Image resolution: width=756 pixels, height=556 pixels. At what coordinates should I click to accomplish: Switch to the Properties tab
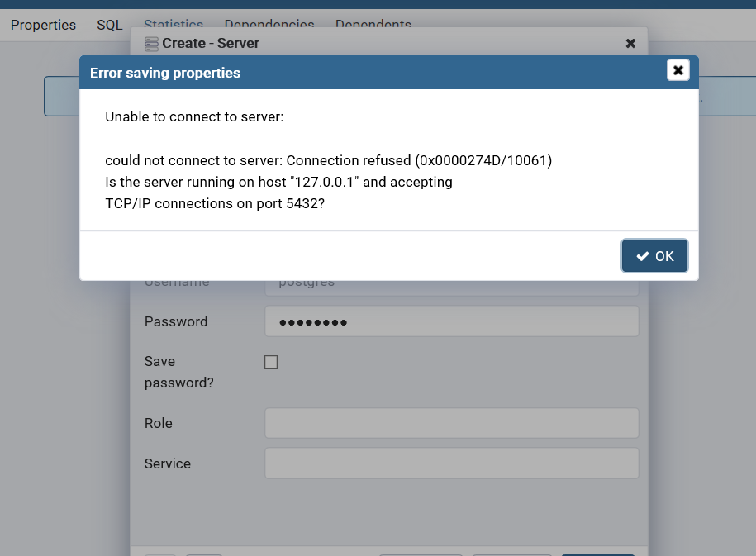[44, 25]
